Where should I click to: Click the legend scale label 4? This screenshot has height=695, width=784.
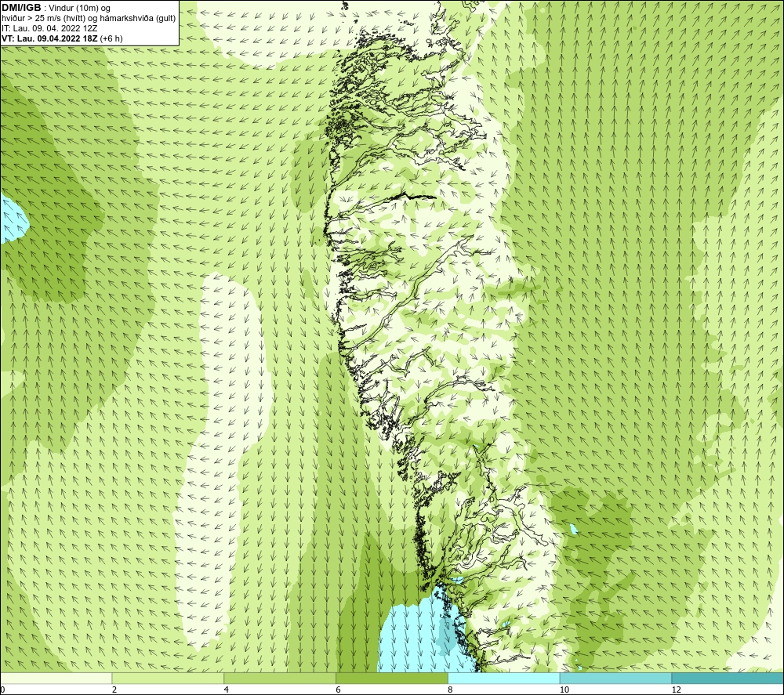(x=227, y=690)
